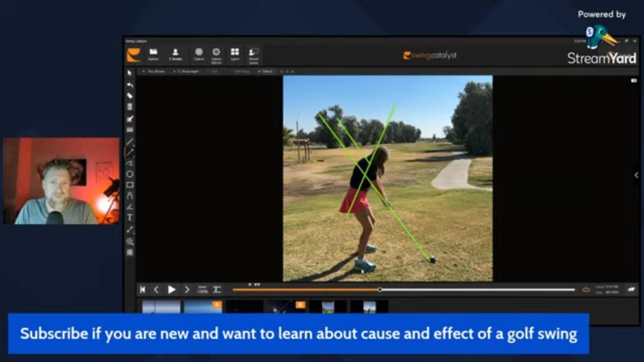Select the circle drawing tool
Image resolution: width=644 pixels, height=362 pixels.
tap(130, 174)
